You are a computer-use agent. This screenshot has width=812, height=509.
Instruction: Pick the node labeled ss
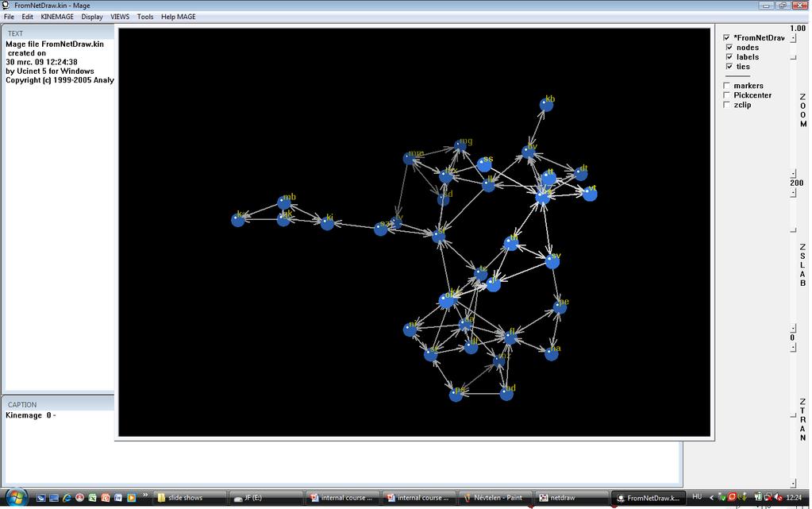pos(484,165)
